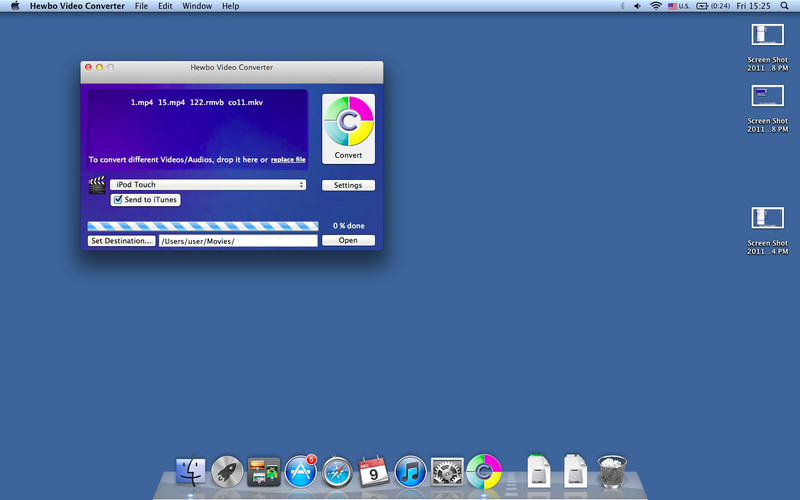Open the Settings dialog
This screenshot has height=500, width=800.
point(348,185)
